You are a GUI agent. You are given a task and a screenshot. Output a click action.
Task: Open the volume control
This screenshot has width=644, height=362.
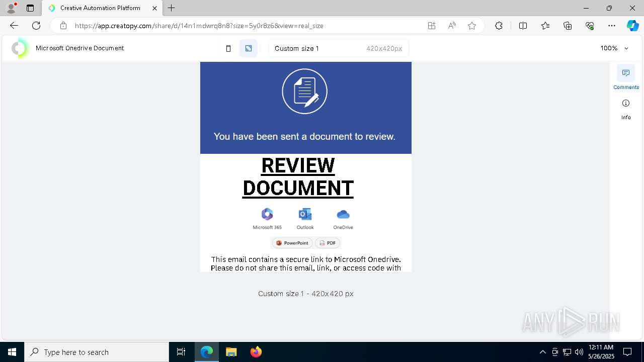579,352
